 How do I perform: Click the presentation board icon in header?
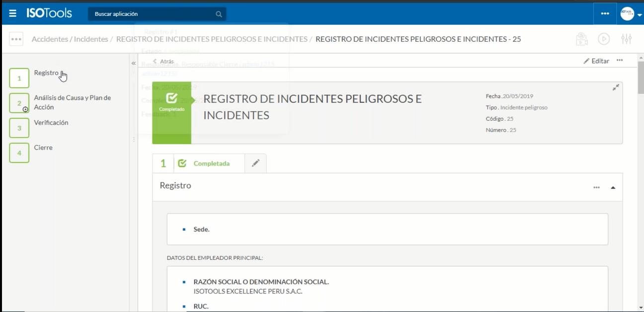coord(581,39)
